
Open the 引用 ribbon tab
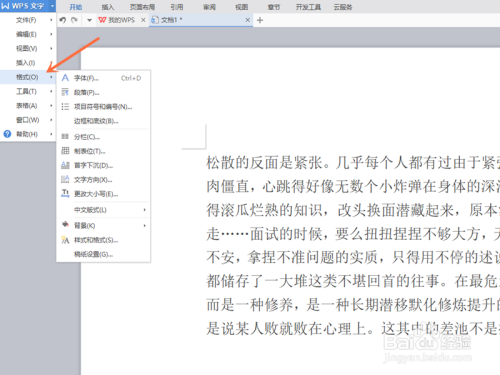177,7
